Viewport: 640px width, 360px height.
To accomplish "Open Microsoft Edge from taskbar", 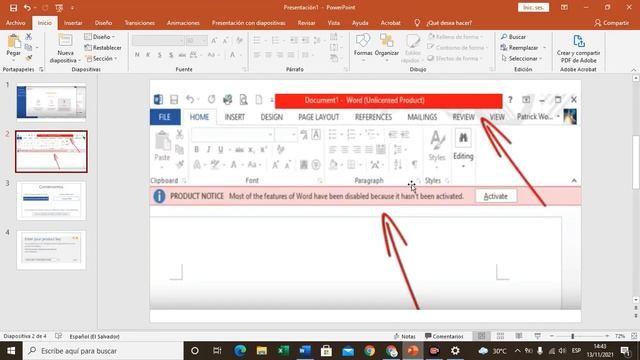I will (240, 351).
